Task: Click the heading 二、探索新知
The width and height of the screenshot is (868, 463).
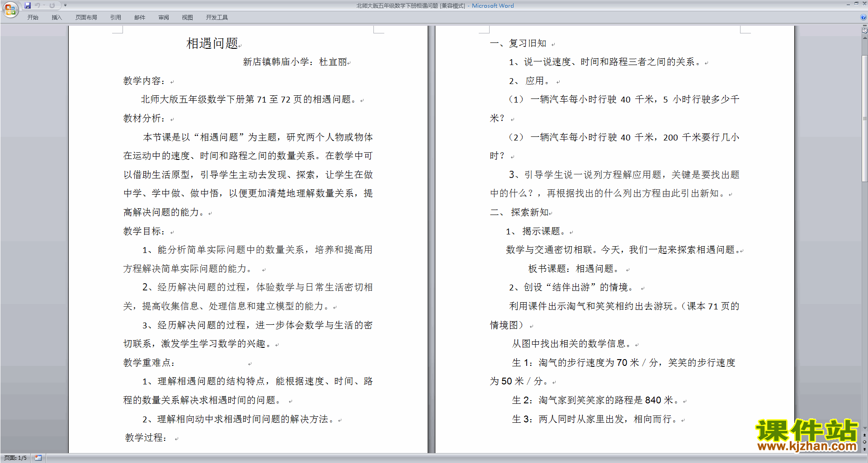Action: (x=519, y=212)
